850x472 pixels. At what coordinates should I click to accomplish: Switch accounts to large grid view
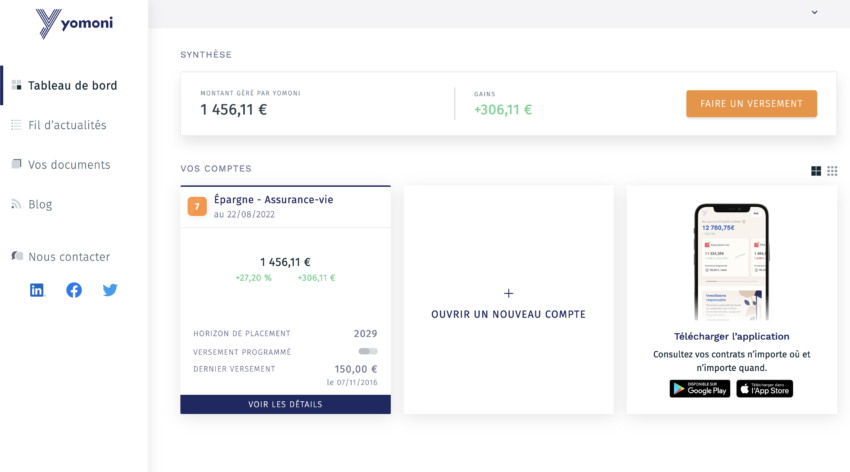click(816, 171)
